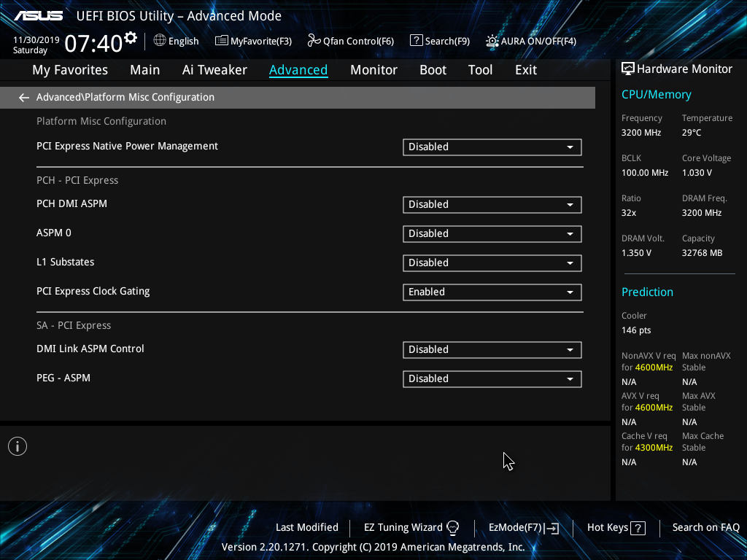Screen dimensions: 747x560
Task: Open the Exit tab
Action: tap(526, 70)
